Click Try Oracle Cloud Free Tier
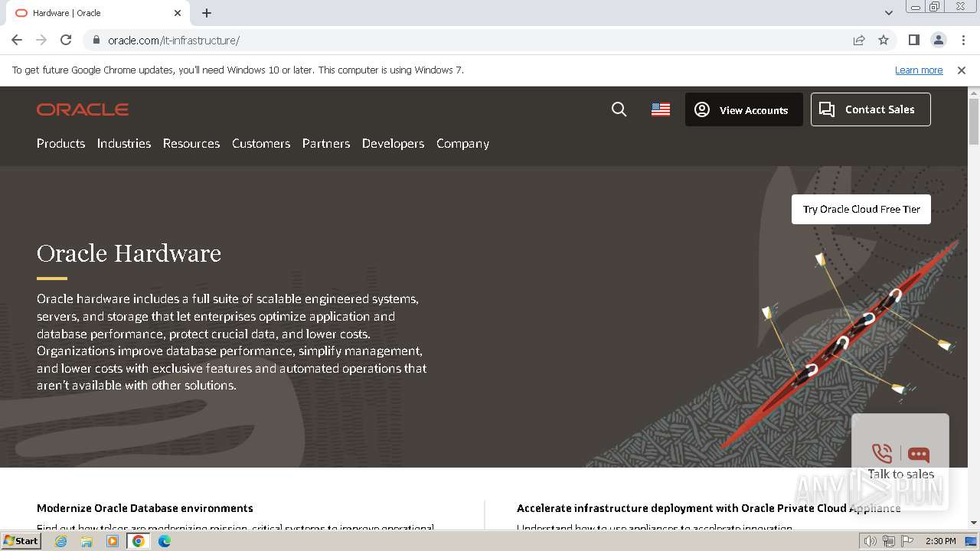The image size is (980, 551). pos(861,209)
